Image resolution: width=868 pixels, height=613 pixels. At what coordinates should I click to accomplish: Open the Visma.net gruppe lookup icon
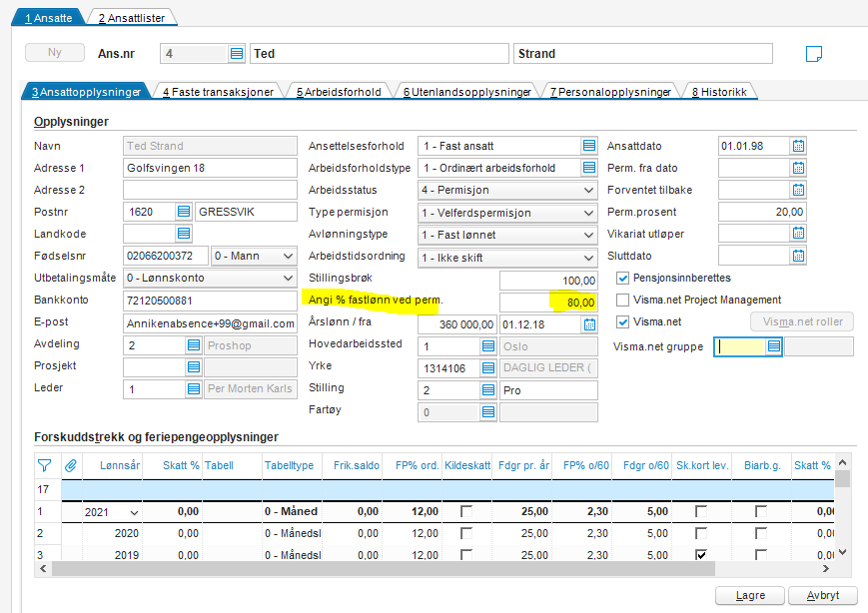click(x=774, y=346)
